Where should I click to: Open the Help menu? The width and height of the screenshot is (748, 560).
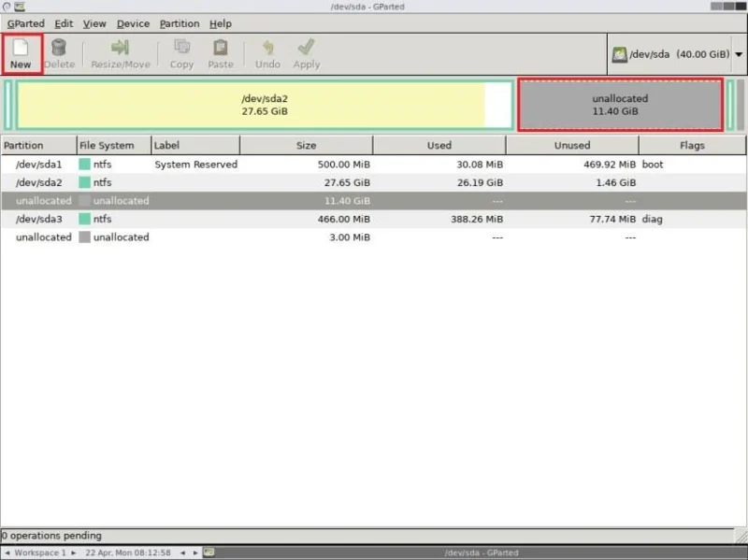(221, 23)
